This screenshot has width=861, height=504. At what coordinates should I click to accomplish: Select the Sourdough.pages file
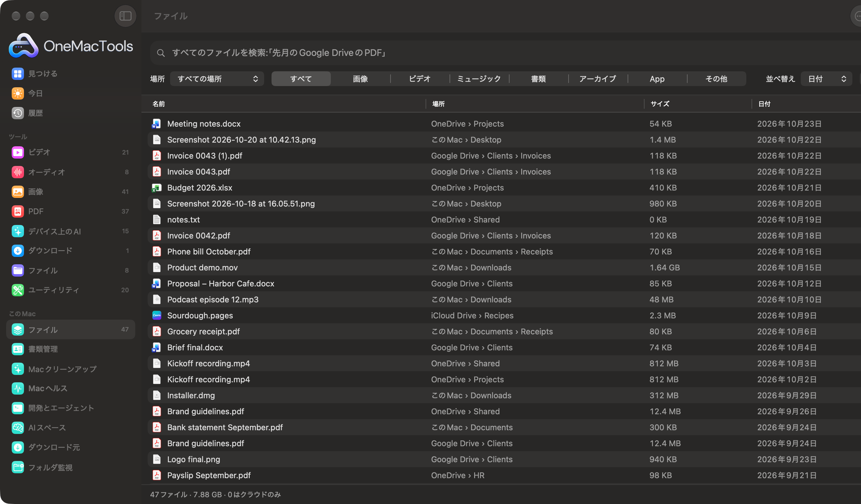tap(504, 316)
